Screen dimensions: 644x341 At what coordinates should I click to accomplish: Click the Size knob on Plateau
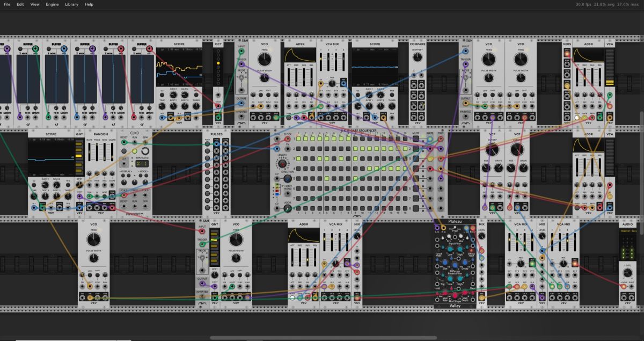pos(444,263)
